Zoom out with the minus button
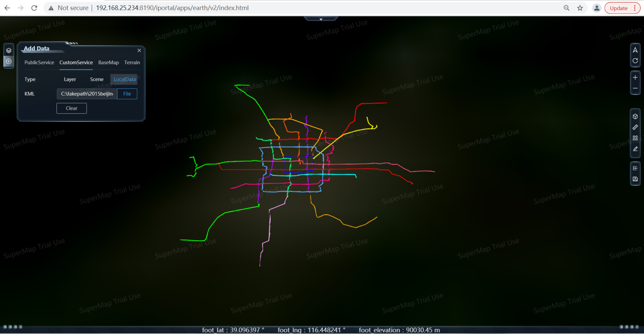644x334 pixels. pos(635,89)
